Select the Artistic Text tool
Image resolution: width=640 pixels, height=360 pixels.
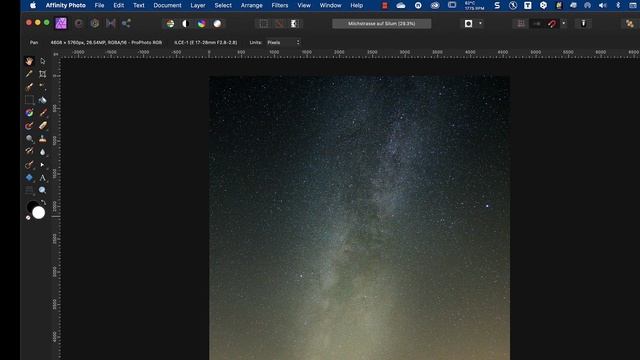[x=42, y=178]
